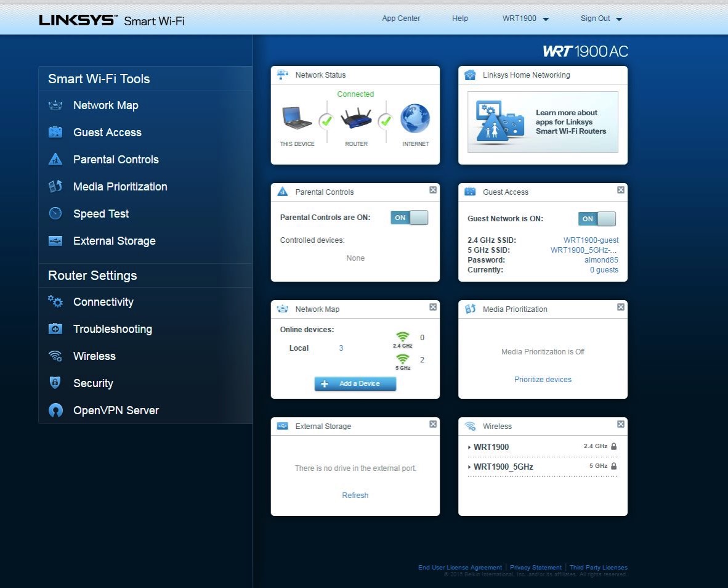Click the 2.4 GHz Wi-Fi signal icon

pyautogui.click(x=403, y=337)
